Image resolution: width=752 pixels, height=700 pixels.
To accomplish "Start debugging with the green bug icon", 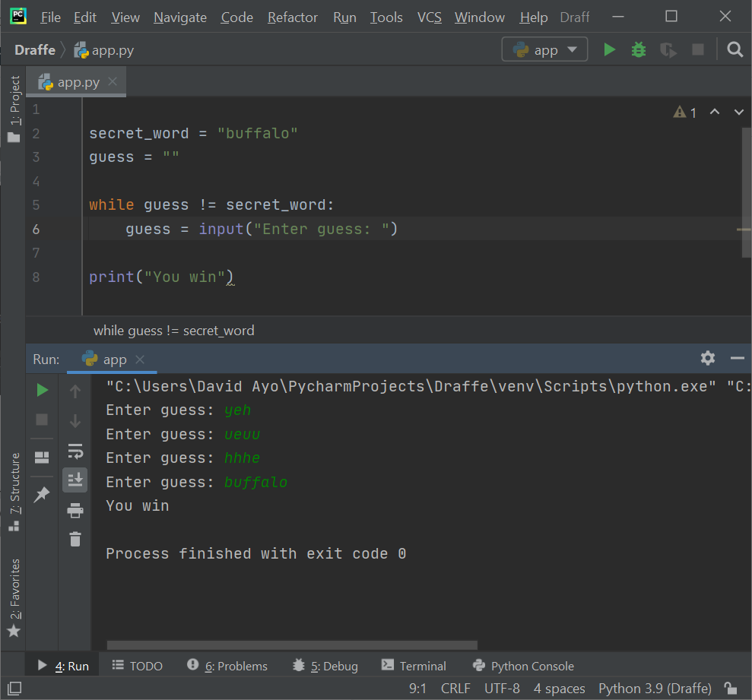I will [639, 50].
